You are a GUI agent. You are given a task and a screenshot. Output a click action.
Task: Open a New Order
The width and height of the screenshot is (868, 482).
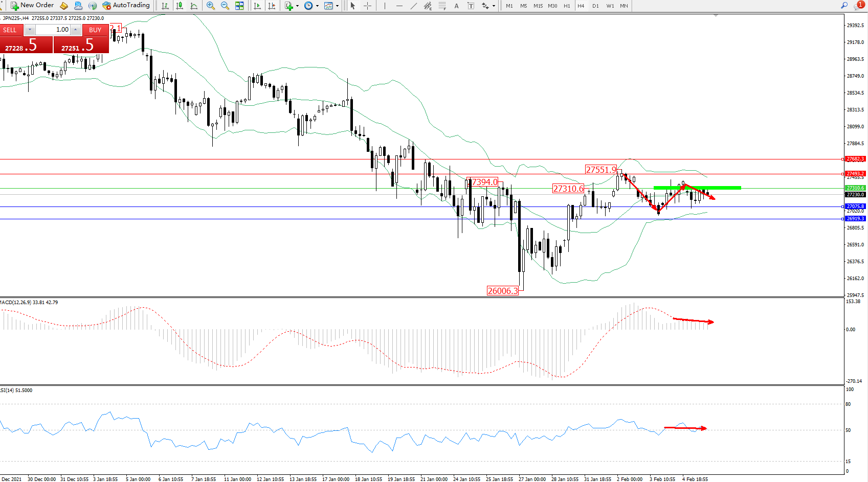coord(32,6)
